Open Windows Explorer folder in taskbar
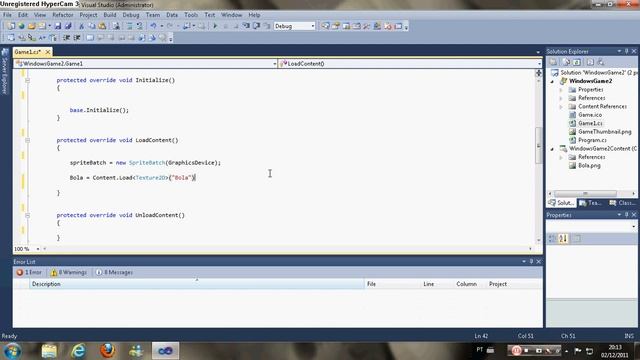The image size is (640, 360). 49,351
